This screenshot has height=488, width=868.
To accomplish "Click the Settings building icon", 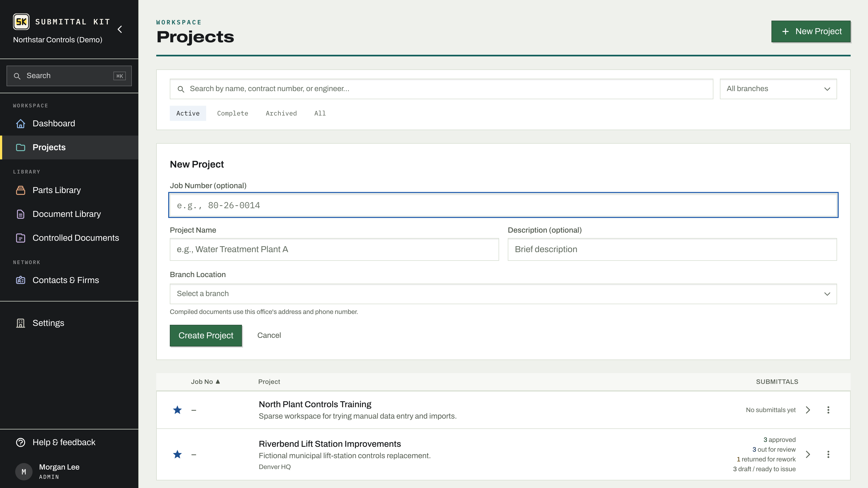I will pyautogui.click(x=21, y=323).
